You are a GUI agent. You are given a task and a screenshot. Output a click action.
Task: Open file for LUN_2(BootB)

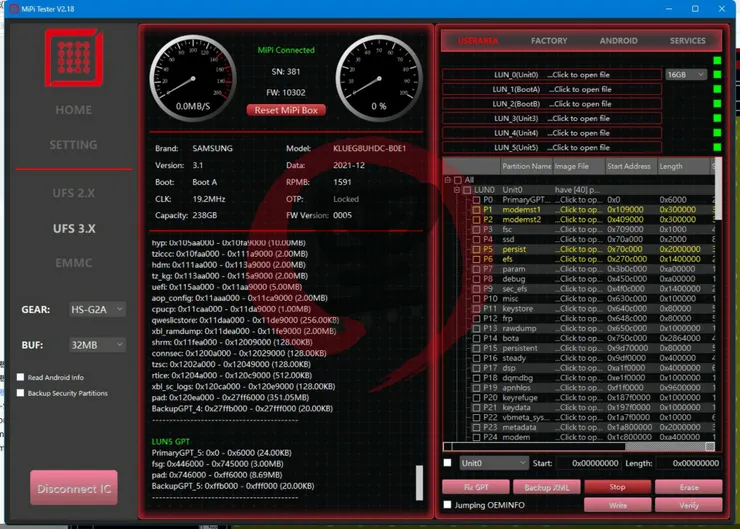(552, 104)
